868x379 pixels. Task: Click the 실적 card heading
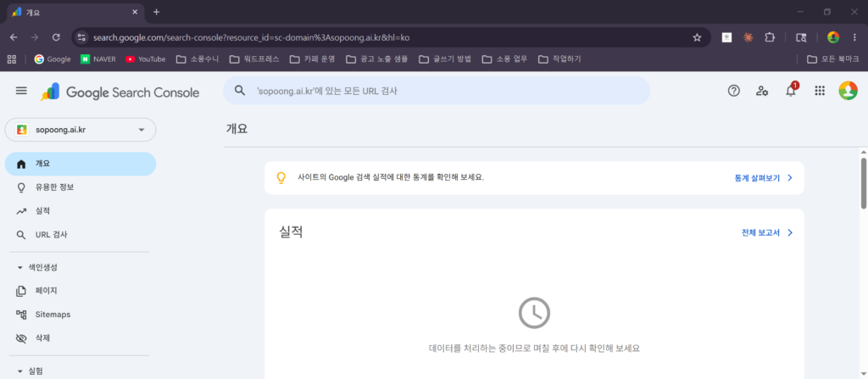(x=292, y=232)
